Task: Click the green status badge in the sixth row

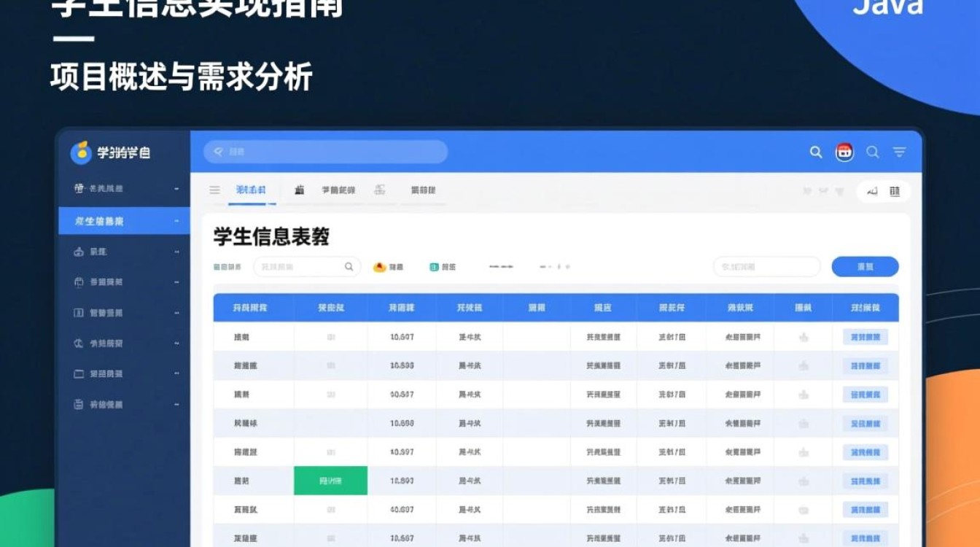Action: pos(330,481)
